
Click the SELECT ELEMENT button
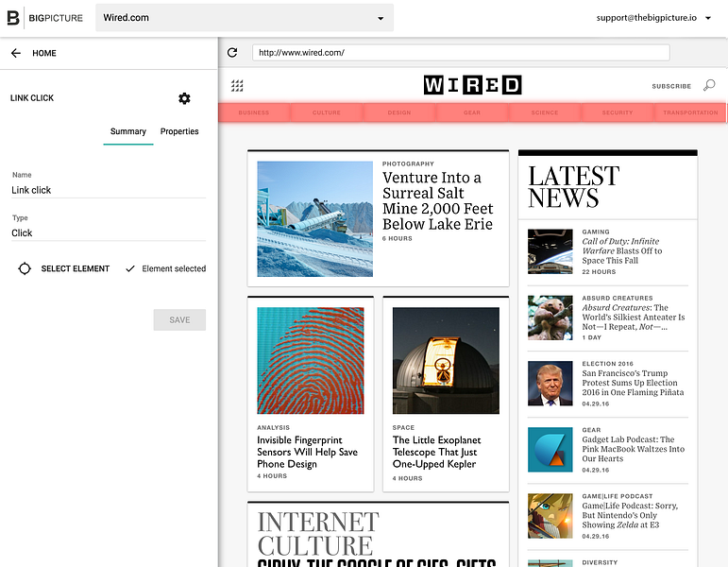64,268
